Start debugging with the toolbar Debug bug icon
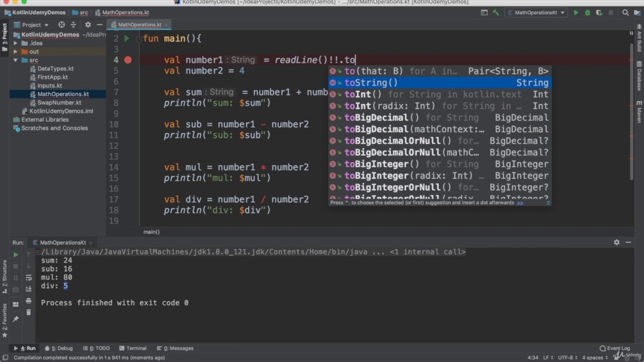This screenshot has width=644, height=362. coord(587,13)
